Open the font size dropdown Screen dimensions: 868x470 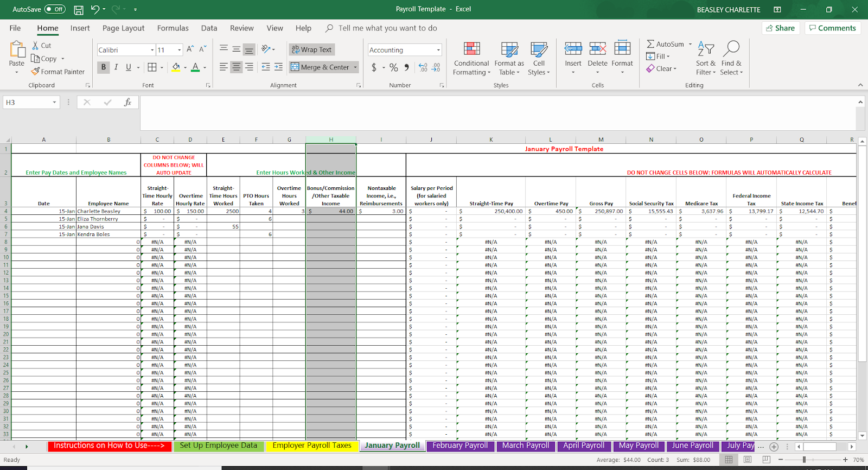point(180,50)
